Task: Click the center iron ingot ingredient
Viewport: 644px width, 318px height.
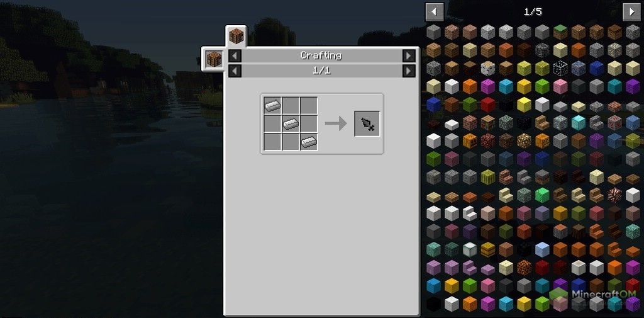Action: pyautogui.click(x=291, y=124)
